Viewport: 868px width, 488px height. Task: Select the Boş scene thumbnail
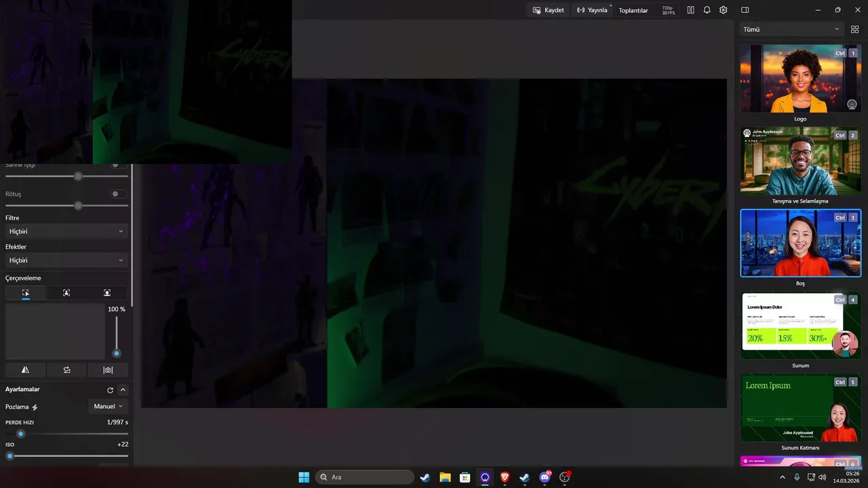pos(801,243)
